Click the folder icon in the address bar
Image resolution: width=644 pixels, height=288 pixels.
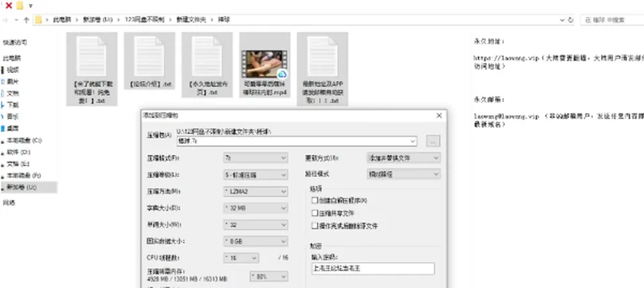click(x=39, y=19)
